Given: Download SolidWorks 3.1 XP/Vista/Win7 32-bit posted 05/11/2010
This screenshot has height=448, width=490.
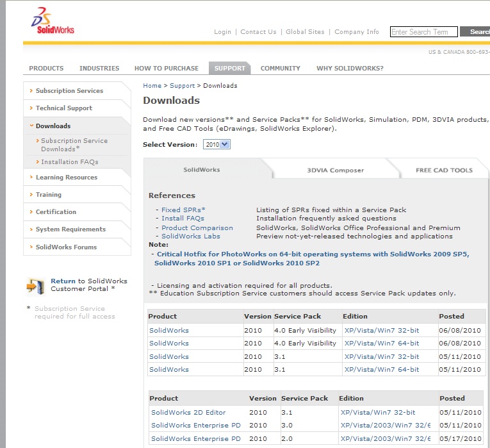Looking at the screenshot, I should [x=382, y=357].
